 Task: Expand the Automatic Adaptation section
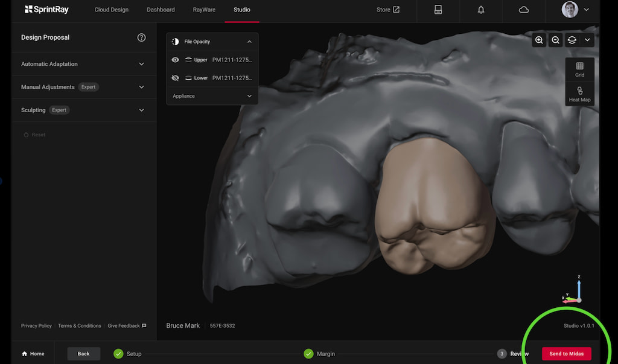pyautogui.click(x=141, y=64)
